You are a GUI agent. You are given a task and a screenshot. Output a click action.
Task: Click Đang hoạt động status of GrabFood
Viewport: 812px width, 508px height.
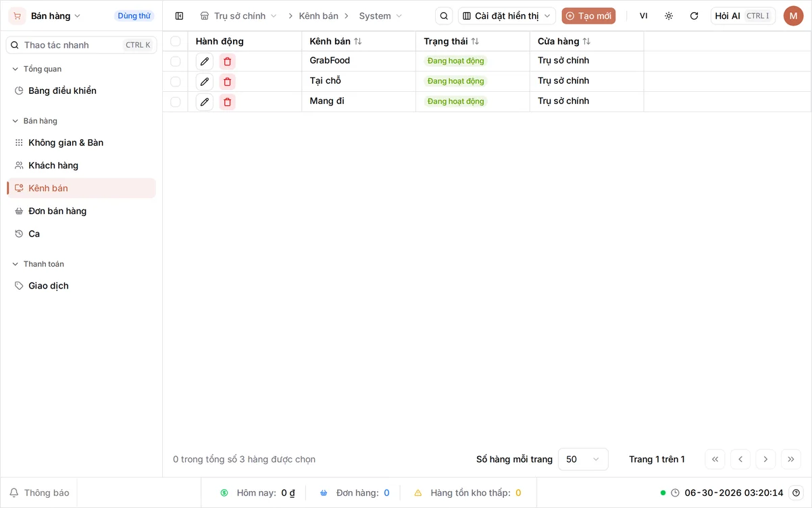456,61
